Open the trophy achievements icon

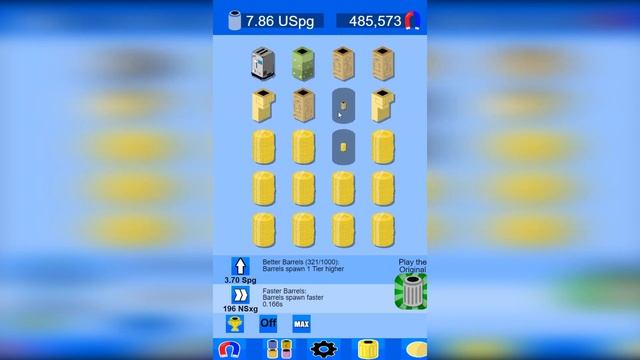point(235,324)
